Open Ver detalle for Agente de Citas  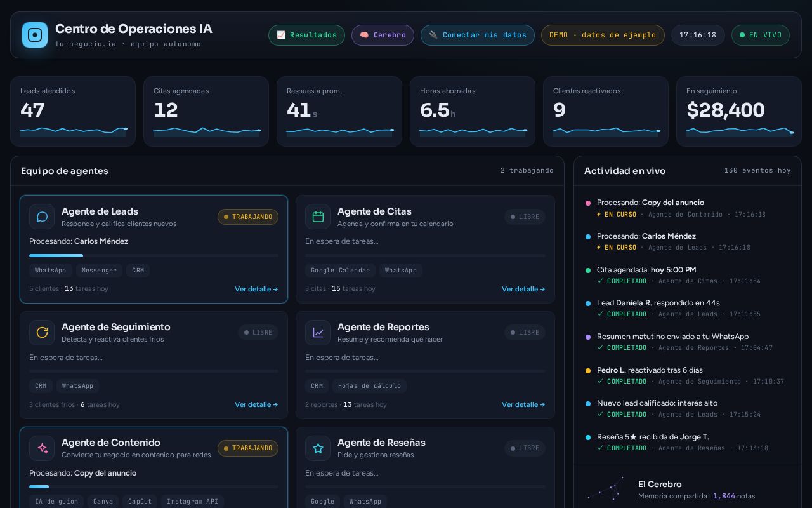click(523, 289)
